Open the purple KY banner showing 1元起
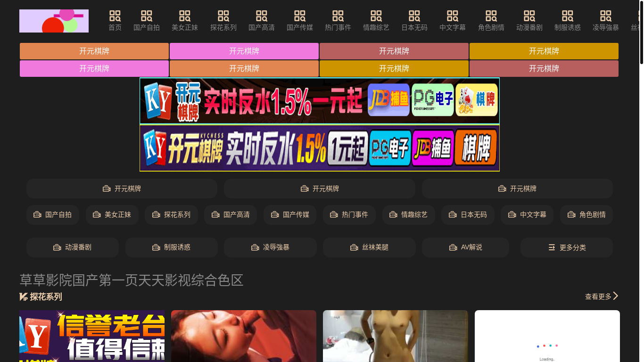This screenshot has width=644, height=362. [x=320, y=148]
